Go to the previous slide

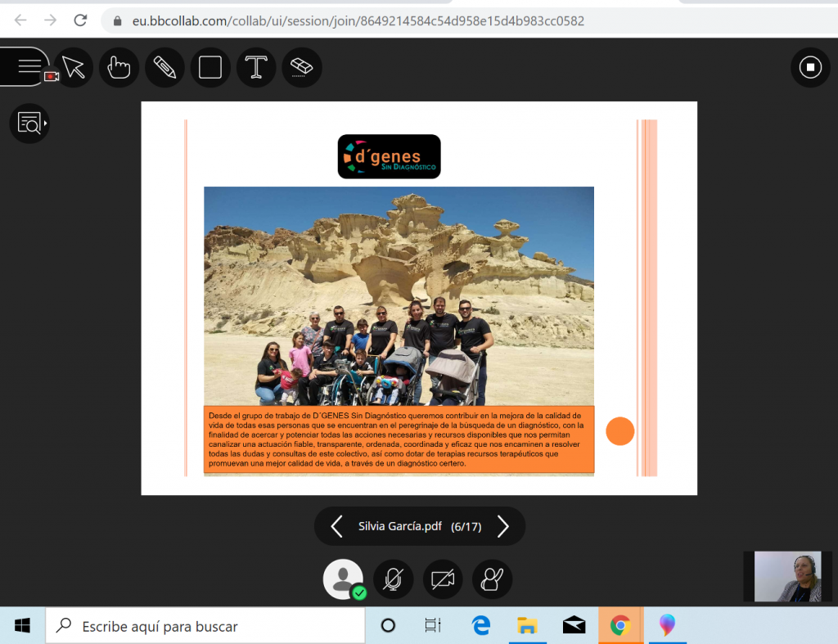tap(336, 526)
